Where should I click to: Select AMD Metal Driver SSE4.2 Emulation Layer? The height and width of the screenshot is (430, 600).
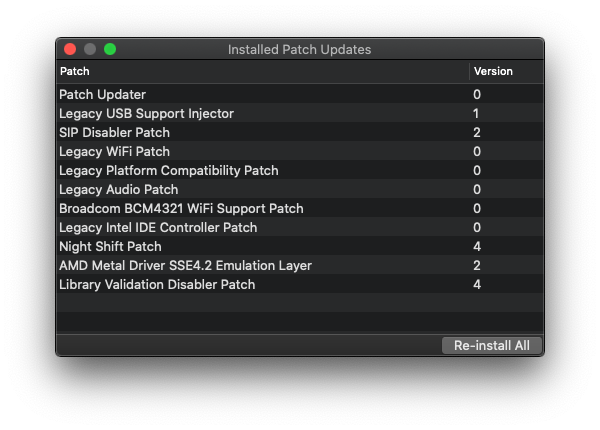pos(300,265)
